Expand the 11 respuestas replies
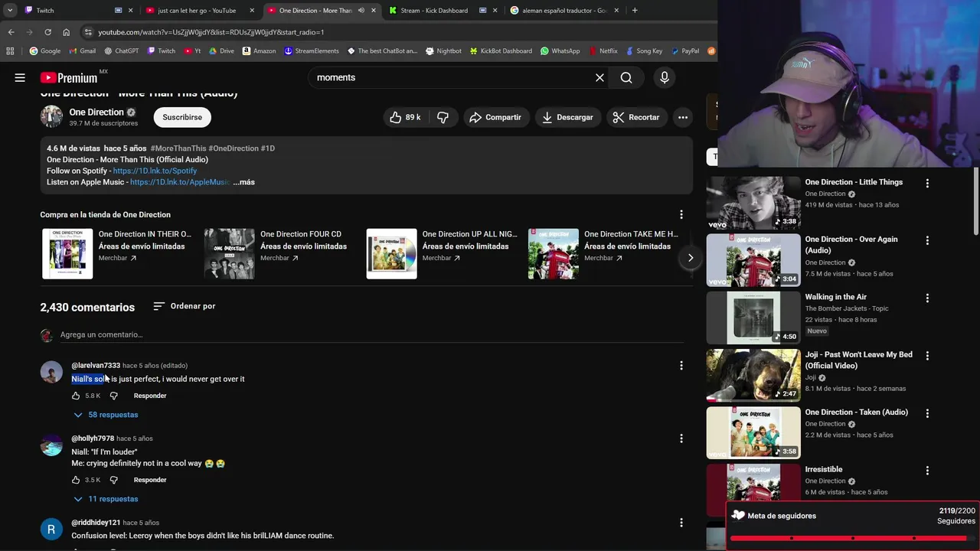 point(106,499)
